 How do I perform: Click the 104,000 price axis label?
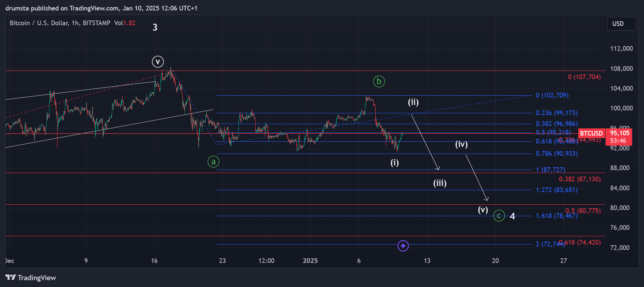621,88
